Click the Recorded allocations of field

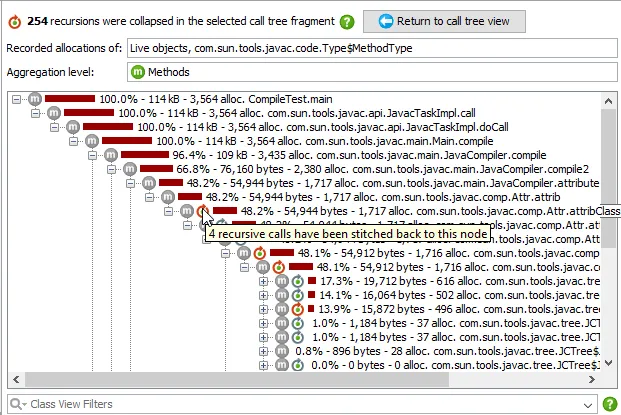pyautogui.click(x=372, y=48)
